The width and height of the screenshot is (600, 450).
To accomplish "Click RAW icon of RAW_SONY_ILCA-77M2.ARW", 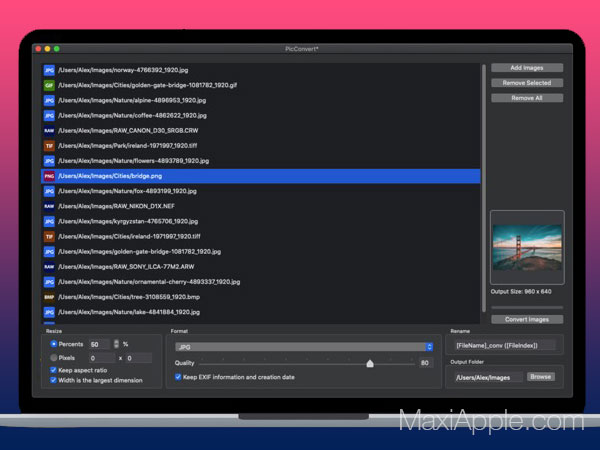I will point(49,267).
